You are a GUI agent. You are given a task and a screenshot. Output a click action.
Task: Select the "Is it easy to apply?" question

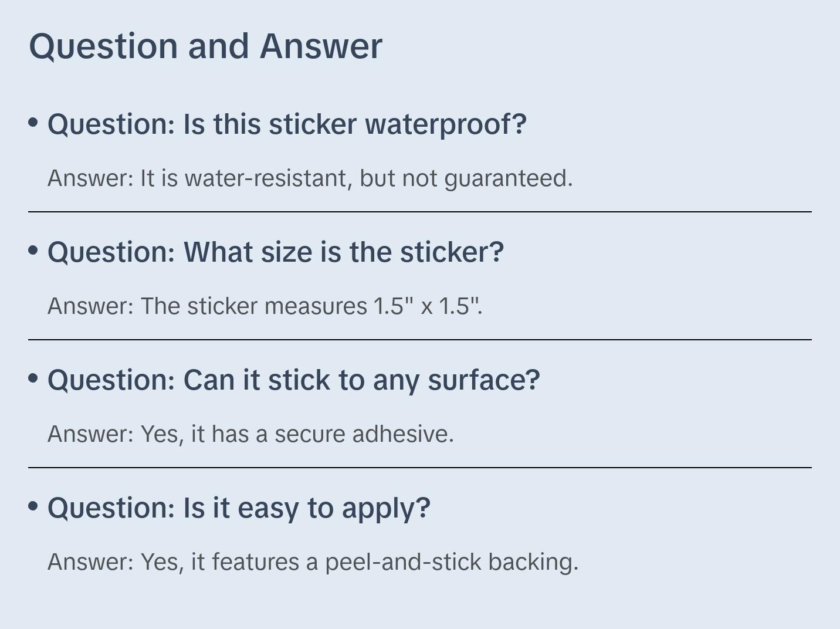click(239, 508)
